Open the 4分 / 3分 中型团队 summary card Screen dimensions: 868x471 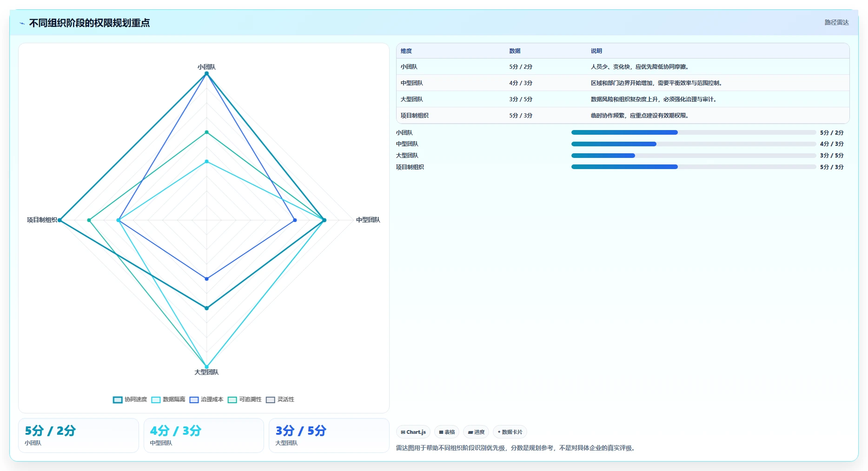pyautogui.click(x=204, y=435)
